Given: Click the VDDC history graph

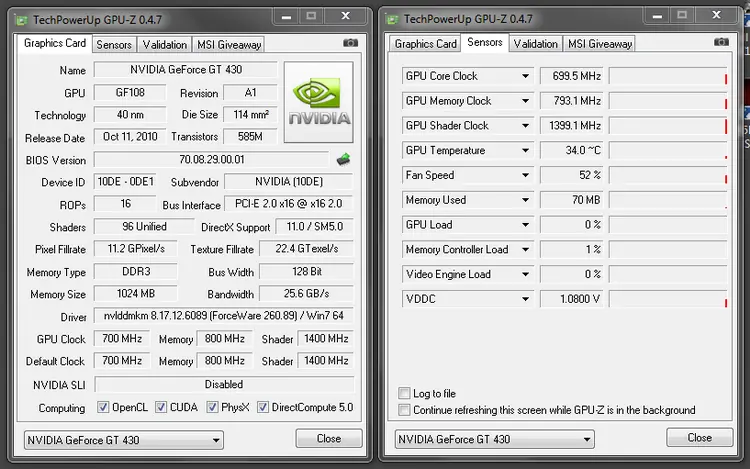Looking at the screenshot, I should coord(668,299).
